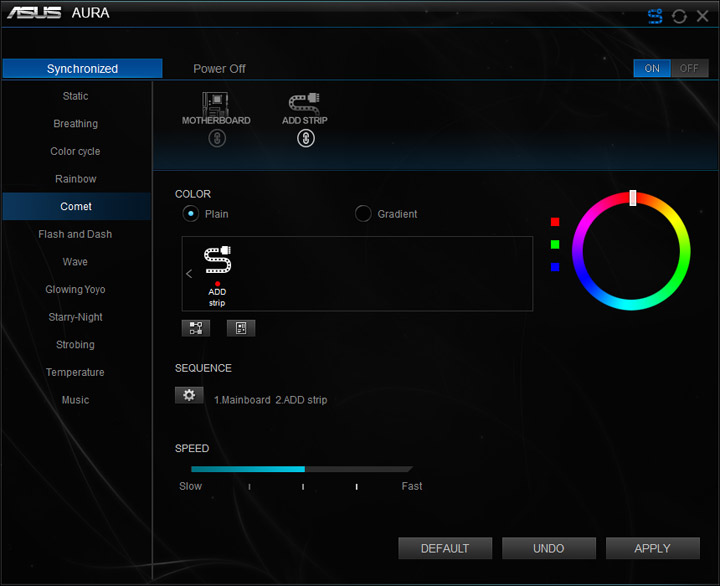Click the APPLY button
Screen dimensions: 720x586
652,548
